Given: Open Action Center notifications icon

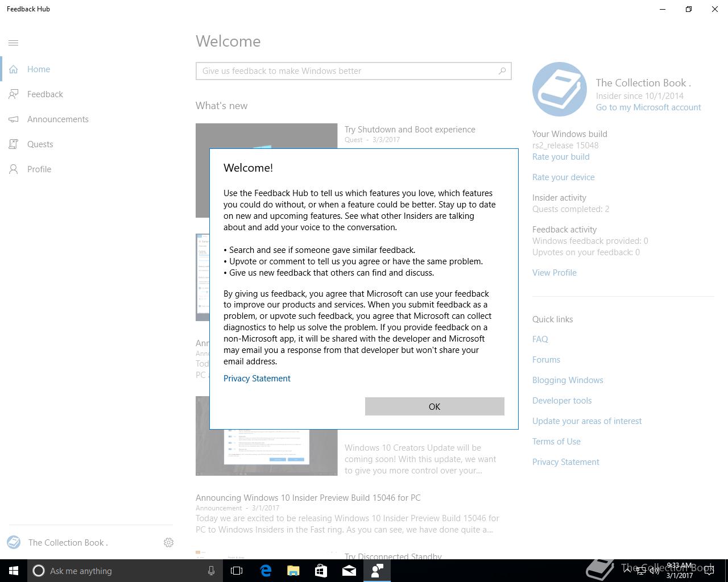Looking at the screenshot, I should pos(709,571).
